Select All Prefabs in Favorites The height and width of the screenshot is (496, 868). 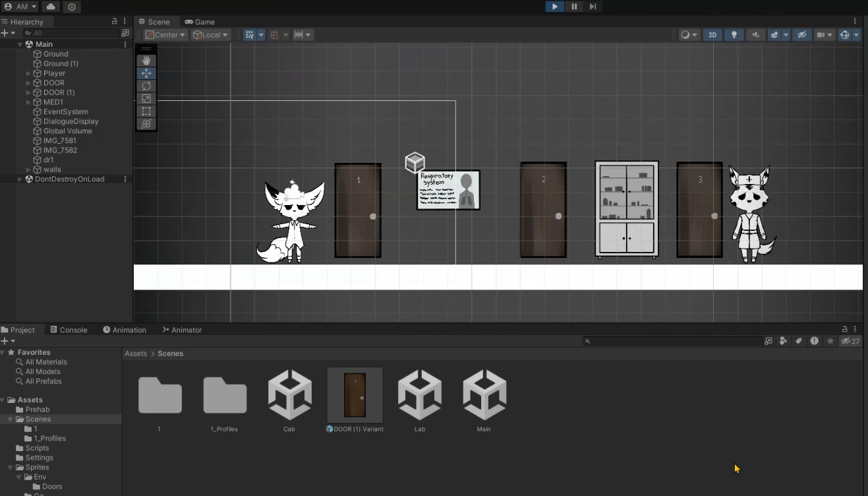pos(43,381)
